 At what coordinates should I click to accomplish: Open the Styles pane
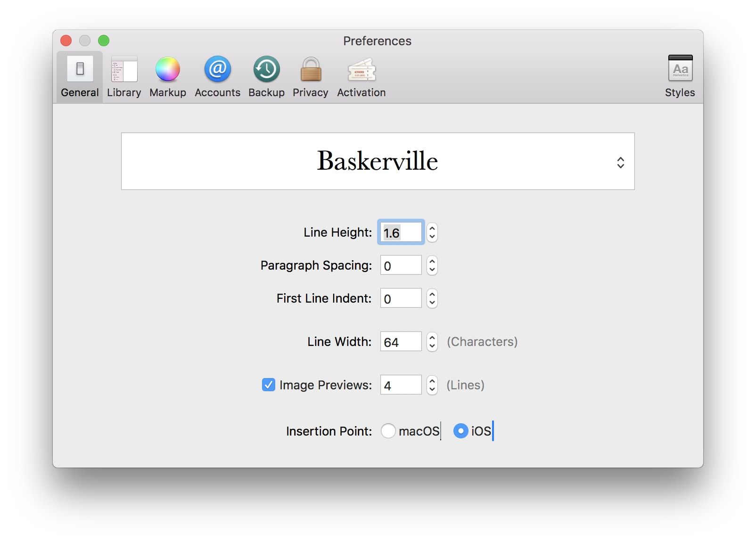[680, 77]
